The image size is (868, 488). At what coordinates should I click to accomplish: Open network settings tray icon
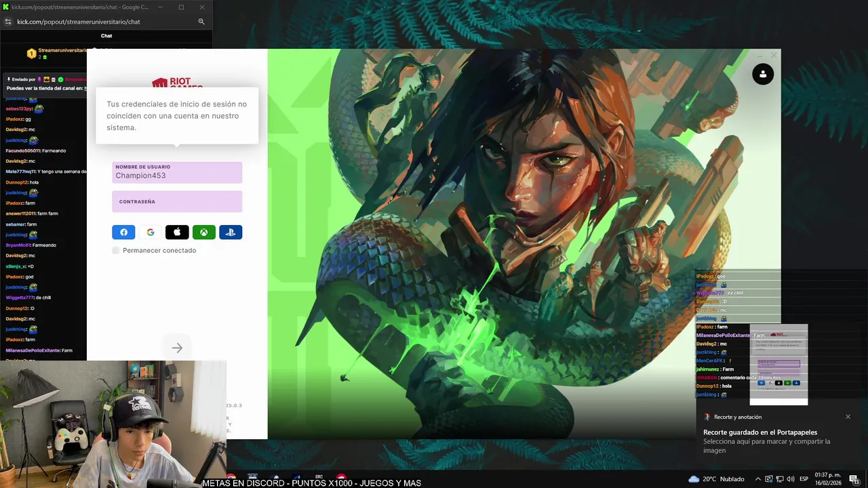pyautogui.click(x=780, y=479)
